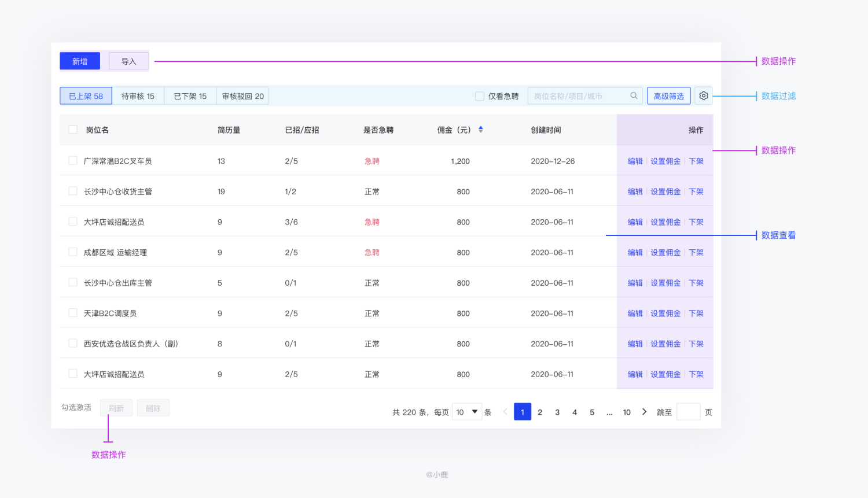The height and width of the screenshot is (498, 868).
Task: Click the search magnifier icon
Action: pyautogui.click(x=634, y=96)
